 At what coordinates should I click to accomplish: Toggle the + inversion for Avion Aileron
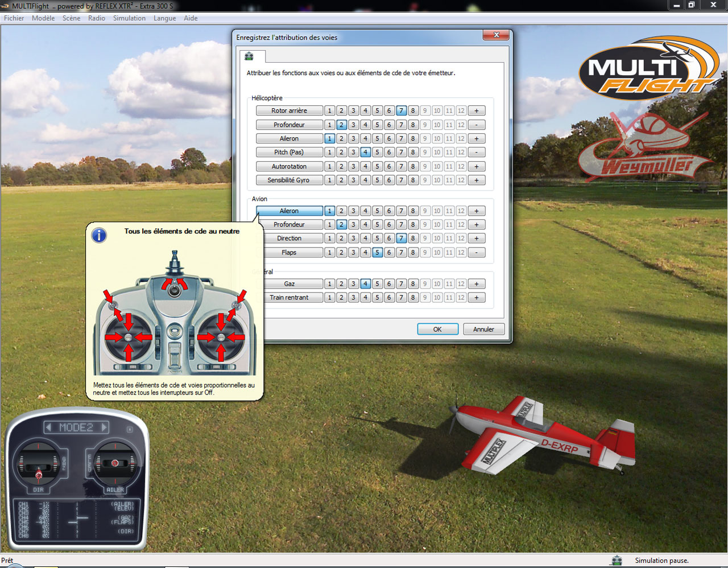(x=477, y=211)
